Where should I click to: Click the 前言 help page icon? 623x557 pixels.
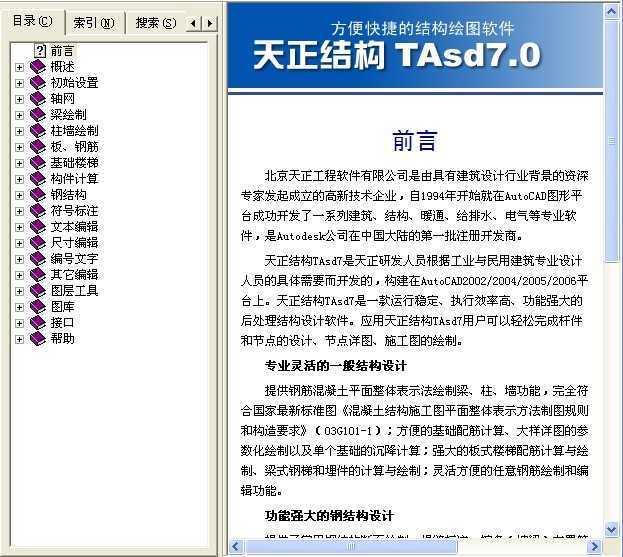tap(40, 51)
